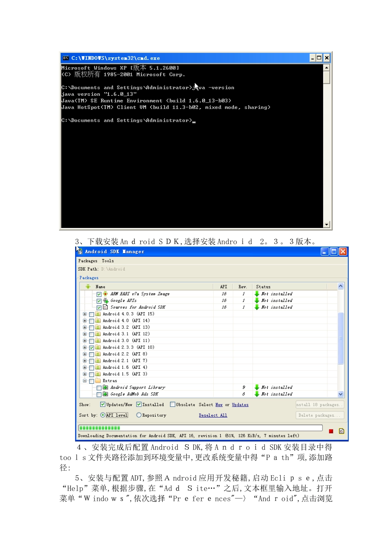This screenshot has height=555, width=392.
Task: Uncheck the Android 2.3.3 (API 10) checkbox
Action: (x=92, y=348)
